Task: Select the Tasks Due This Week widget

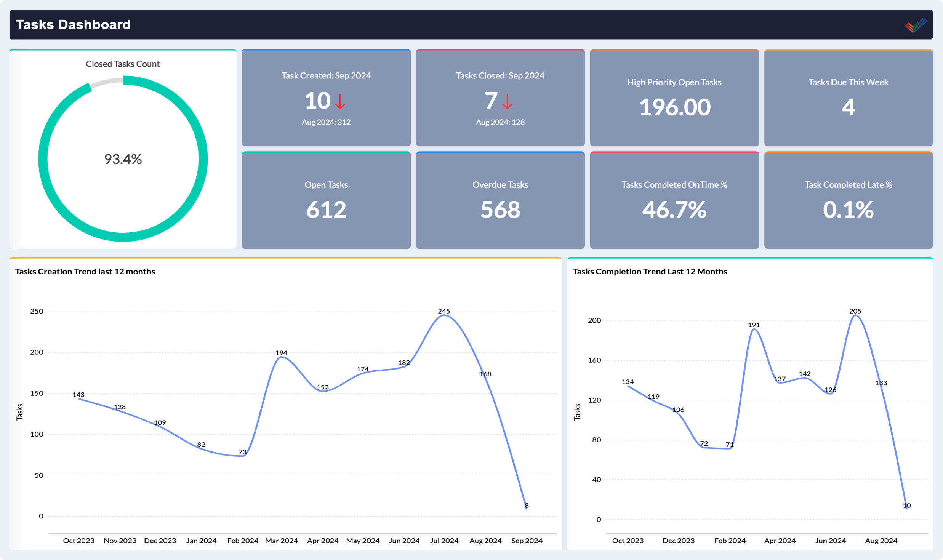Action: (848, 98)
